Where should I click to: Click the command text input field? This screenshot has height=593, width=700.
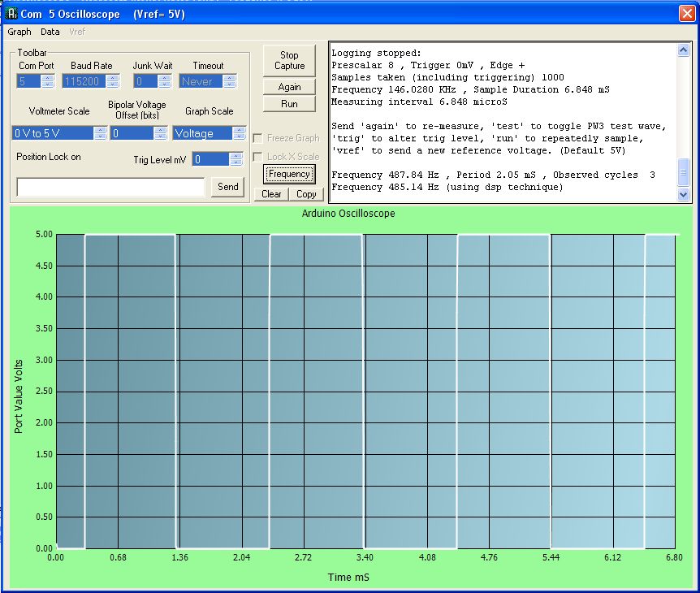coord(110,187)
